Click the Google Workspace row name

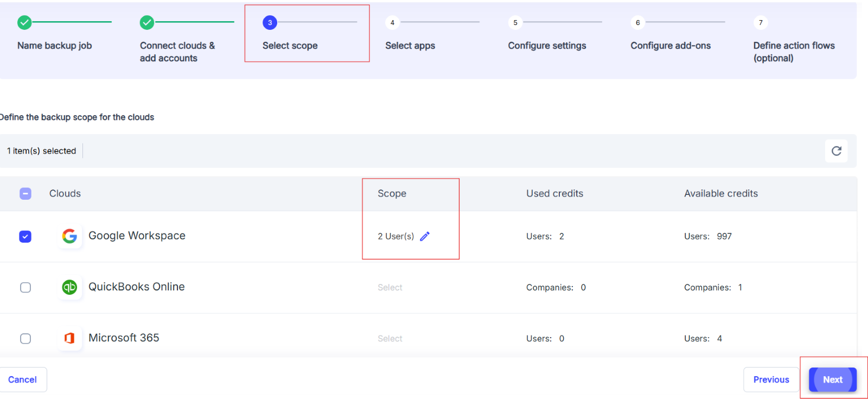[x=137, y=236]
